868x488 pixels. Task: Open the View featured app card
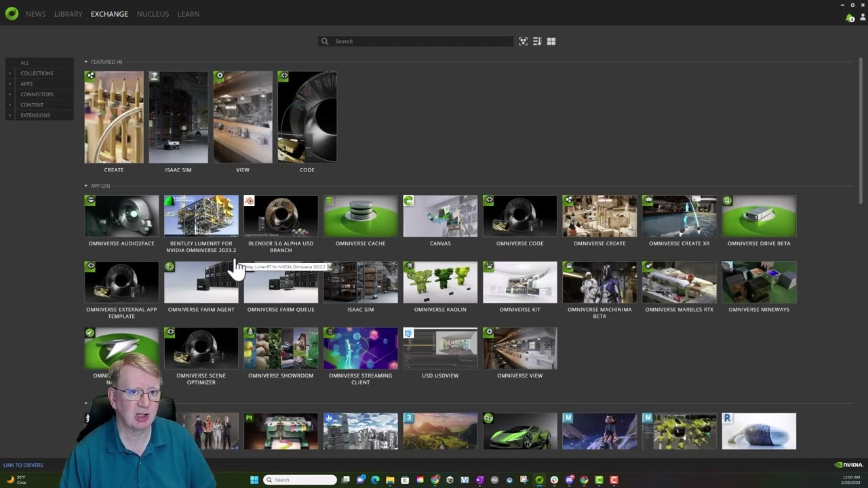[243, 122]
